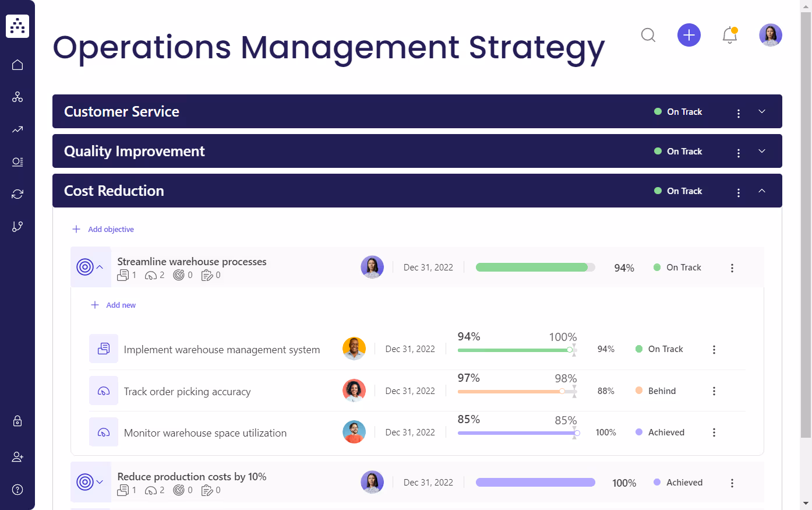Open the roadmap branch icon in the sidebar

tap(17, 226)
